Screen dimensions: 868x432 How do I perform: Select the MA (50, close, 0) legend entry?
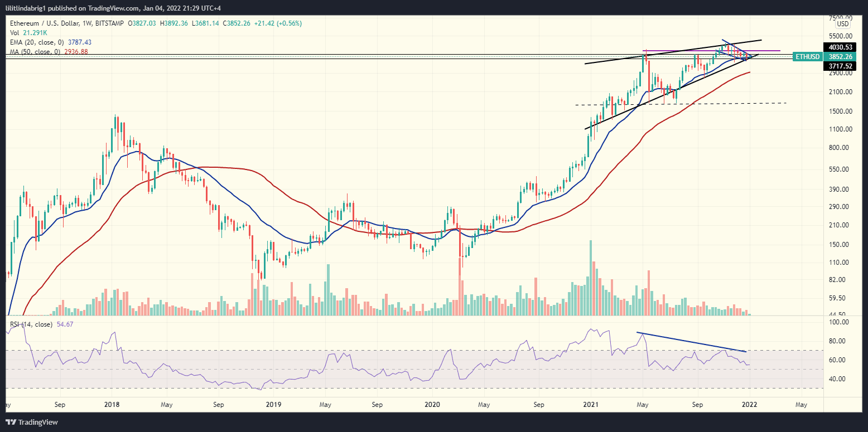click(33, 51)
